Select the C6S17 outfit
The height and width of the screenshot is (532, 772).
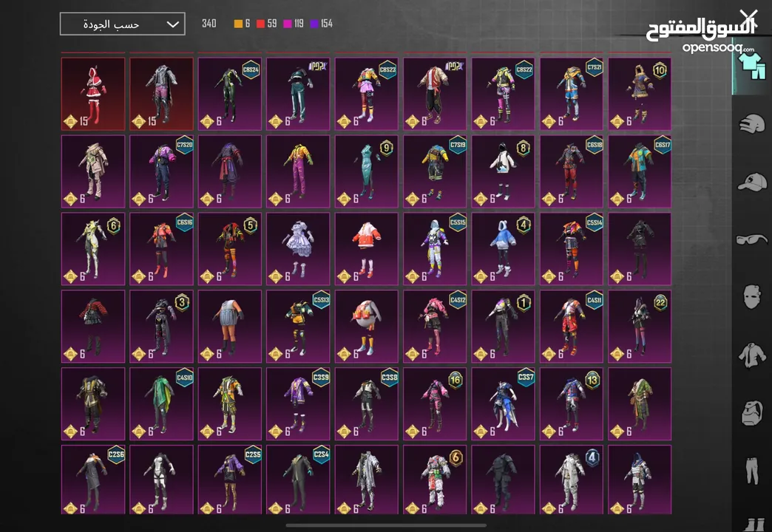click(x=640, y=171)
